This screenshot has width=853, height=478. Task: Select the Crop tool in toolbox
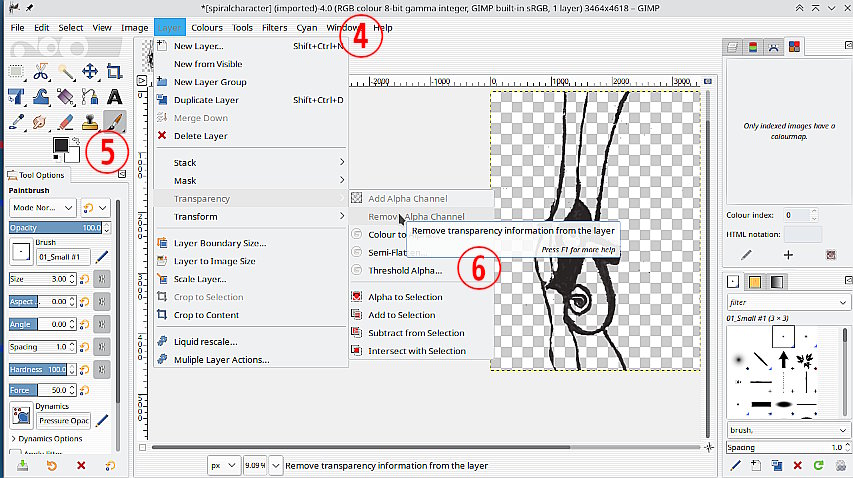tap(114, 71)
